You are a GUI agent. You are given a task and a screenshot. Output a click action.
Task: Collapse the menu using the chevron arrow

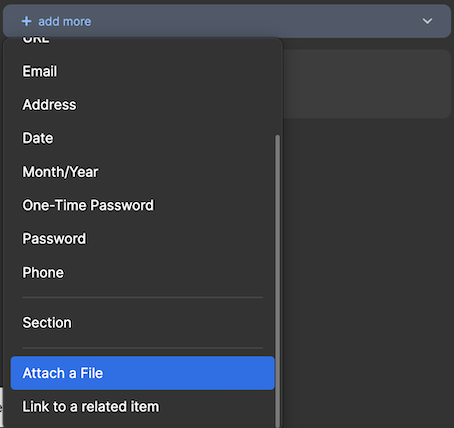(427, 21)
